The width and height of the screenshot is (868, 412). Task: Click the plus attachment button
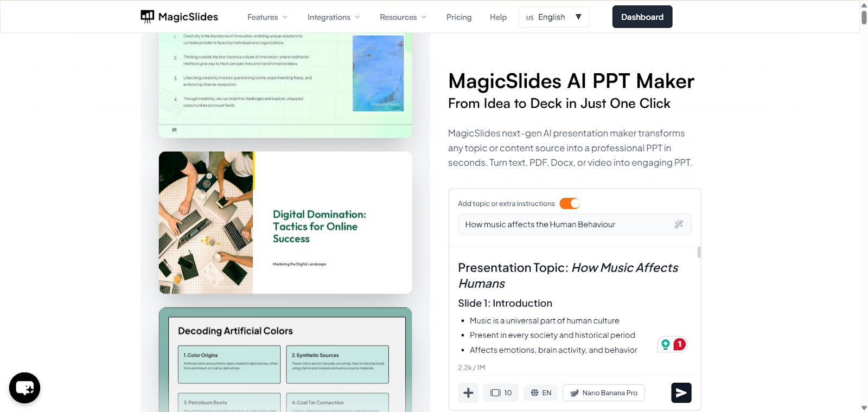[x=468, y=393]
